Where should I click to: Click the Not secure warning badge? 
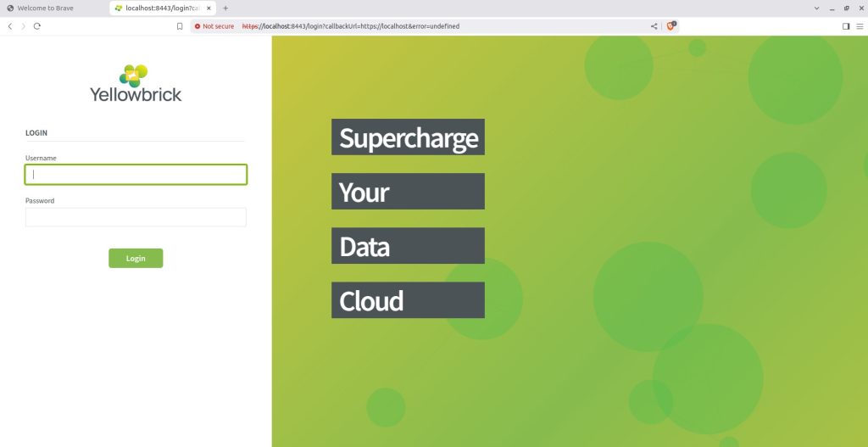[214, 26]
